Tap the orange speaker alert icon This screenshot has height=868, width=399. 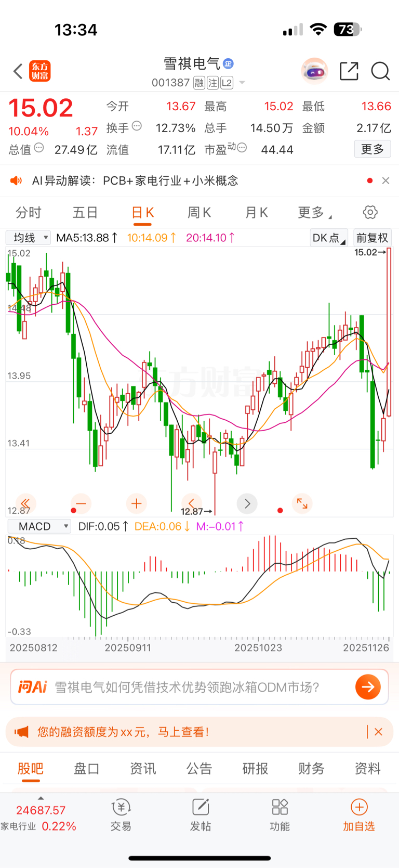[x=17, y=180]
